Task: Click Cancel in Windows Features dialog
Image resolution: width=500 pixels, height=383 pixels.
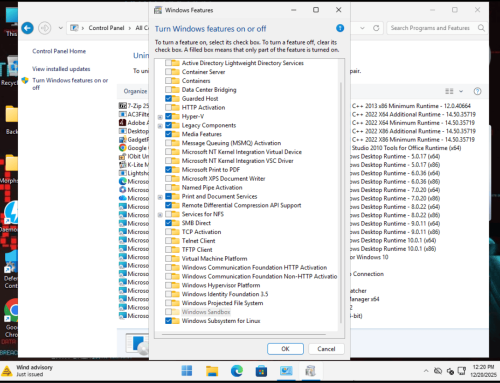Action: [326, 349]
